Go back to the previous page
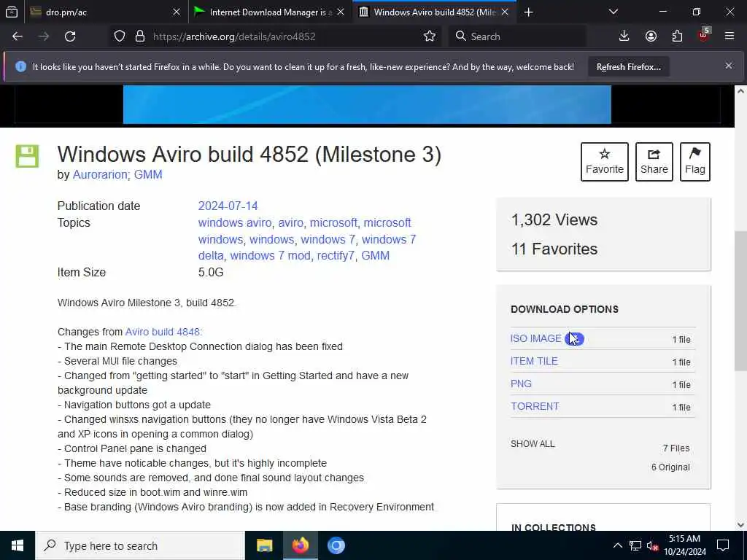747x560 pixels. [18, 36]
